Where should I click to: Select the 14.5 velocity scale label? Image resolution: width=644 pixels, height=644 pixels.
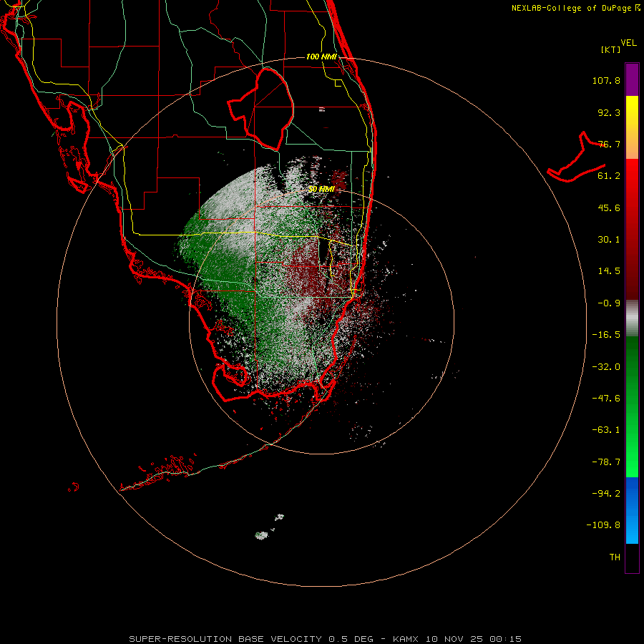[x=609, y=271]
